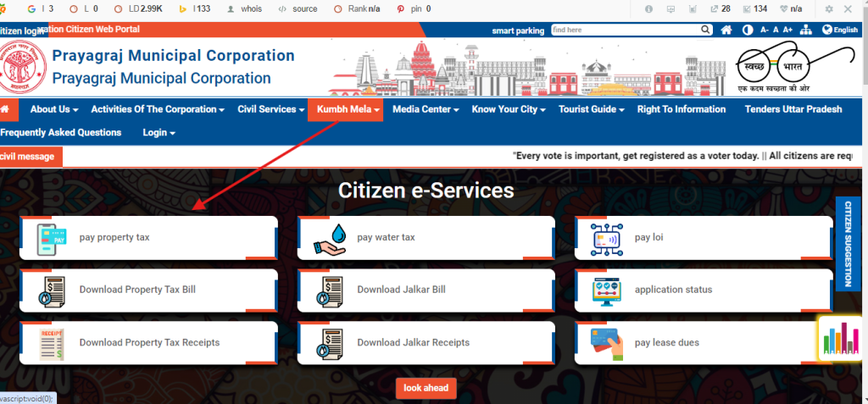Click the pay loi circuit icon
The width and height of the screenshot is (868, 404).
point(607,238)
